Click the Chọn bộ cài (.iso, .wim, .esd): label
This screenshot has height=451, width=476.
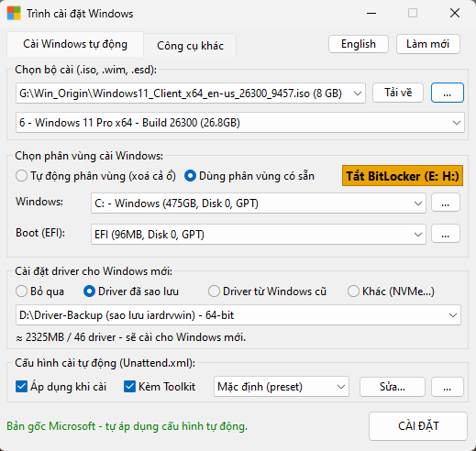pos(85,70)
